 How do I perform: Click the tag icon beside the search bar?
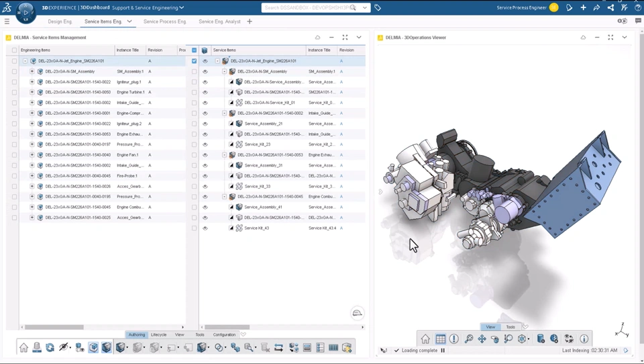(378, 8)
